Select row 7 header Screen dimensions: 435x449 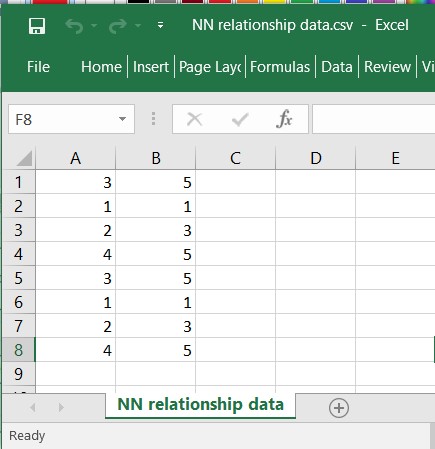(x=19, y=326)
